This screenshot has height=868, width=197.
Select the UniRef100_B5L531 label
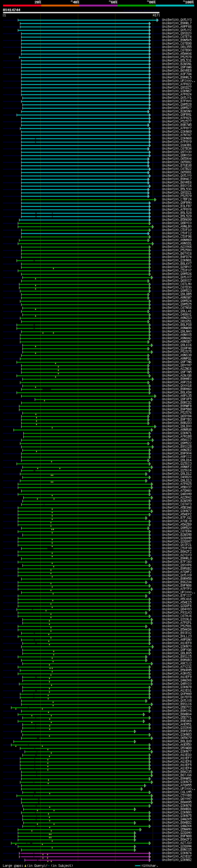(176, 61)
